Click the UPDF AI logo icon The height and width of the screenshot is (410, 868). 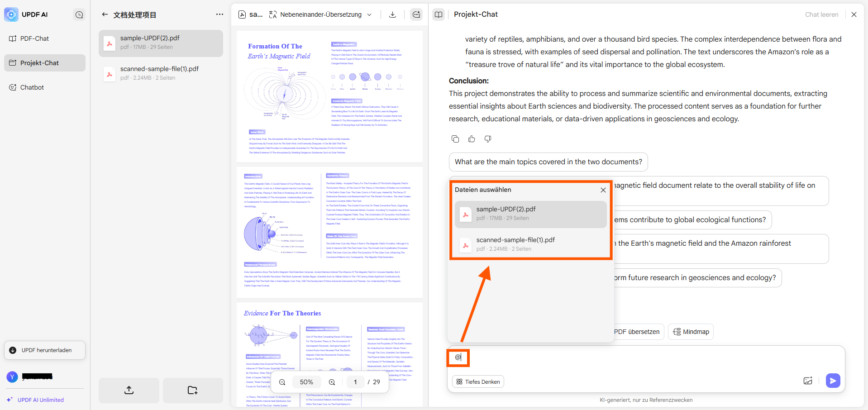coord(11,14)
